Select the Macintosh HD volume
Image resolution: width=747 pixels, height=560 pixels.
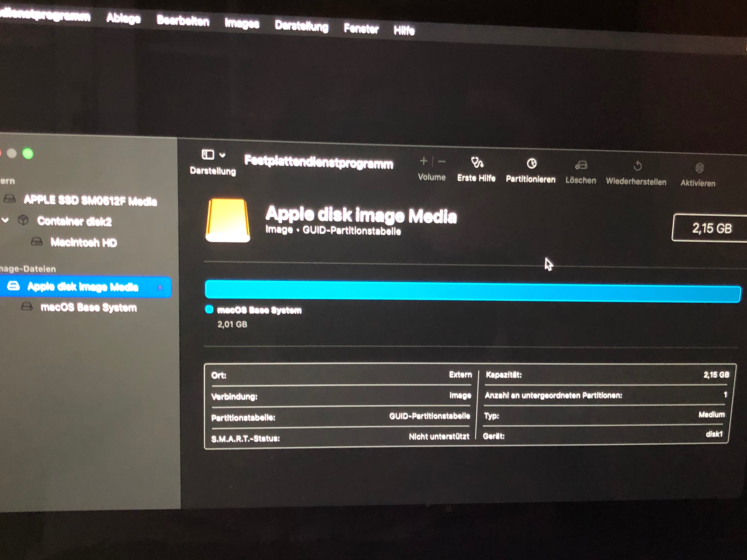pos(83,242)
